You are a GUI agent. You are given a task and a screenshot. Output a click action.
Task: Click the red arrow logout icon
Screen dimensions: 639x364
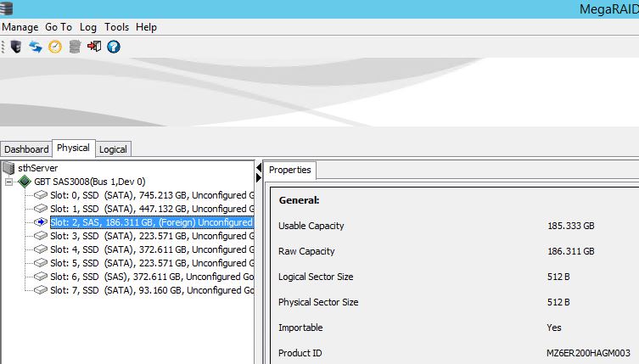[94, 46]
